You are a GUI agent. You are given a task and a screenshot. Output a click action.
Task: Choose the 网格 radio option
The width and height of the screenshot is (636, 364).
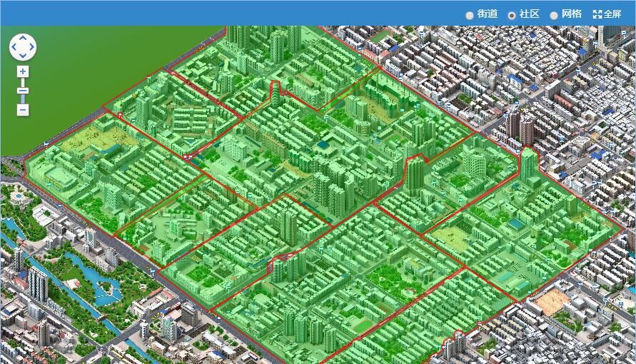tap(554, 14)
